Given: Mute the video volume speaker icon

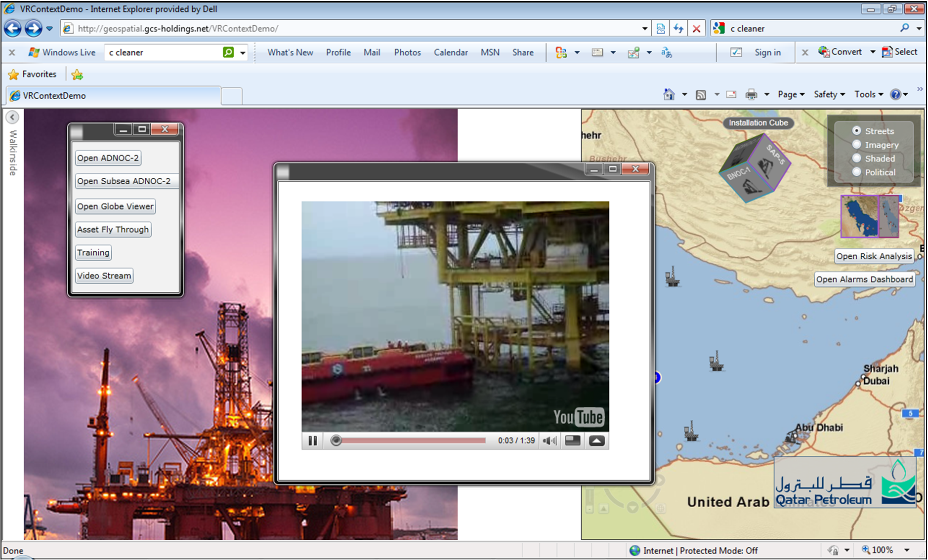Looking at the screenshot, I should tap(549, 440).
